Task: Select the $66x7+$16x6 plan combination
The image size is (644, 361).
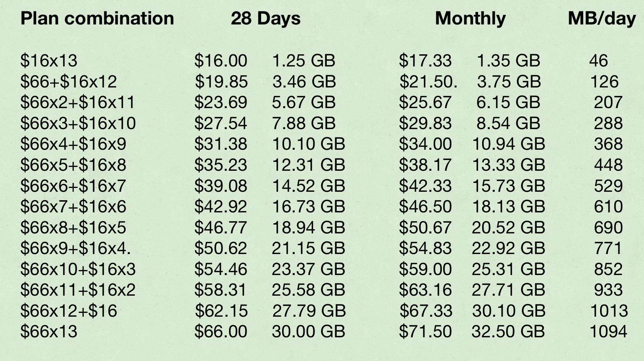Action: pyautogui.click(x=73, y=207)
